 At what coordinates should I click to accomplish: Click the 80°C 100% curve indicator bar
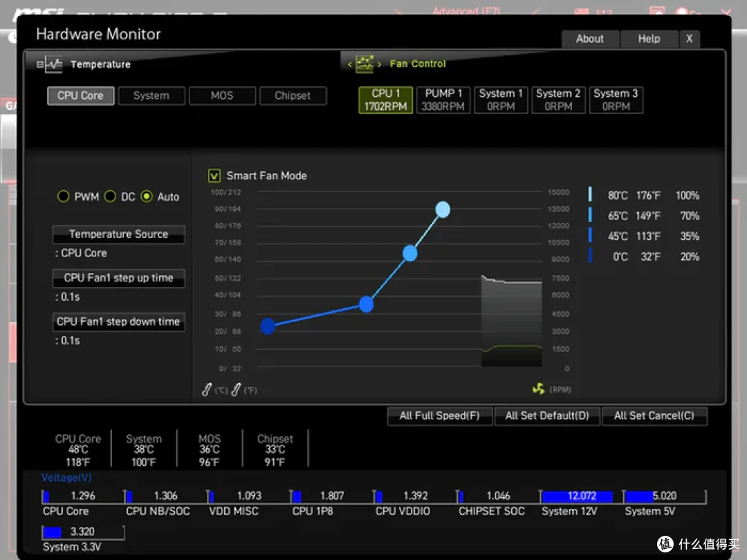click(590, 194)
